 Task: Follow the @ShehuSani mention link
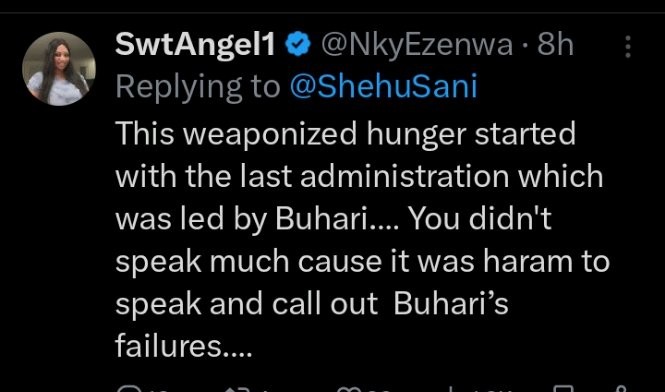pos(383,86)
